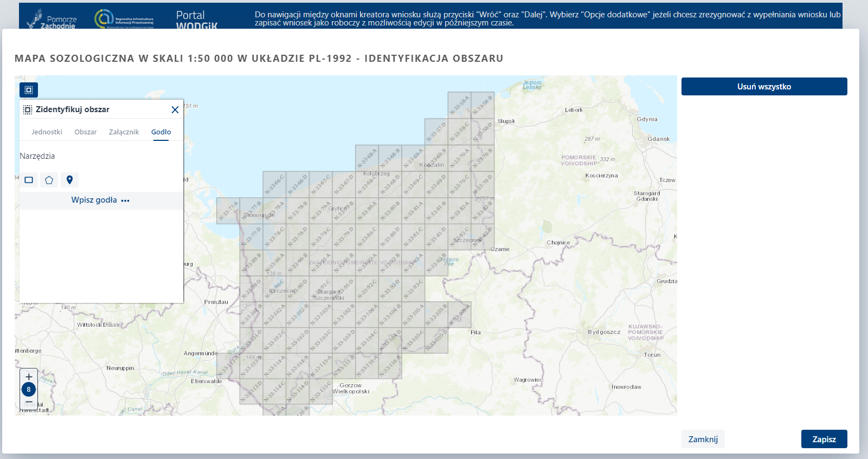Toggle the blue identify-area widget button
The width and height of the screenshot is (868, 459).
[29, 90]
